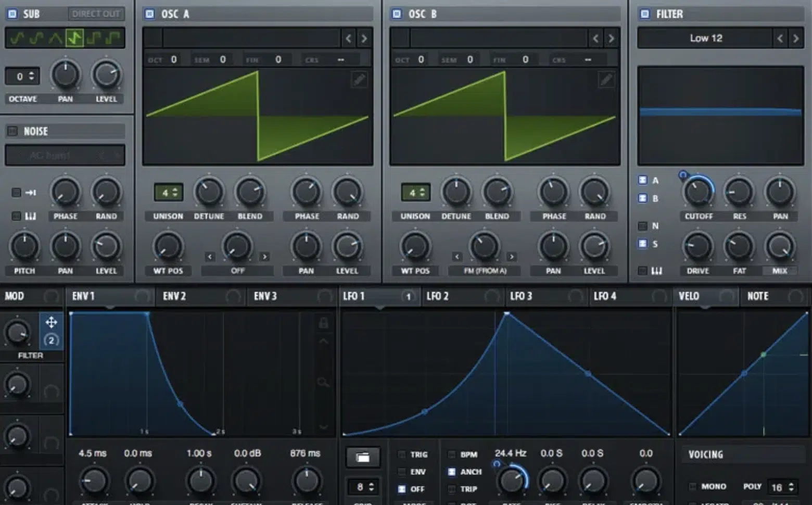Image resolution: width=812 pixels, height=505 pixels.
Task: Click the SUB LEVEL knob
Action: pyautogui.click(x=106, y=75)
